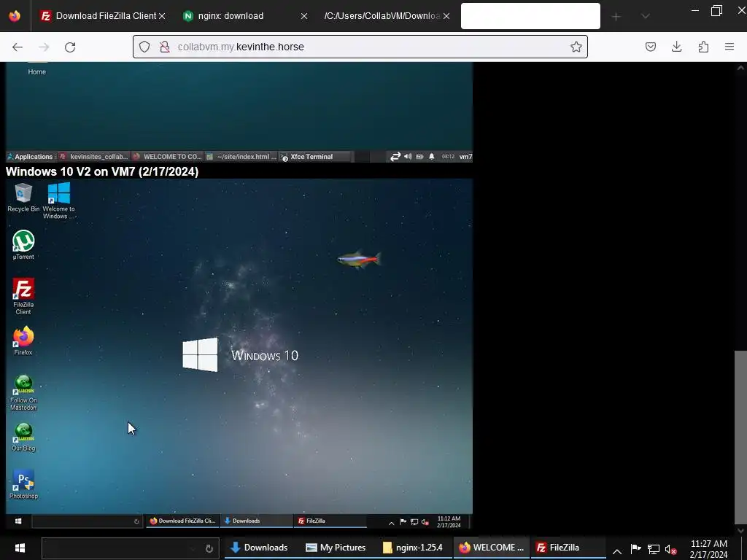Click the page vertical scrollbar thumb
This screenshot has height=560, width=747.
(x=740, y=437)
